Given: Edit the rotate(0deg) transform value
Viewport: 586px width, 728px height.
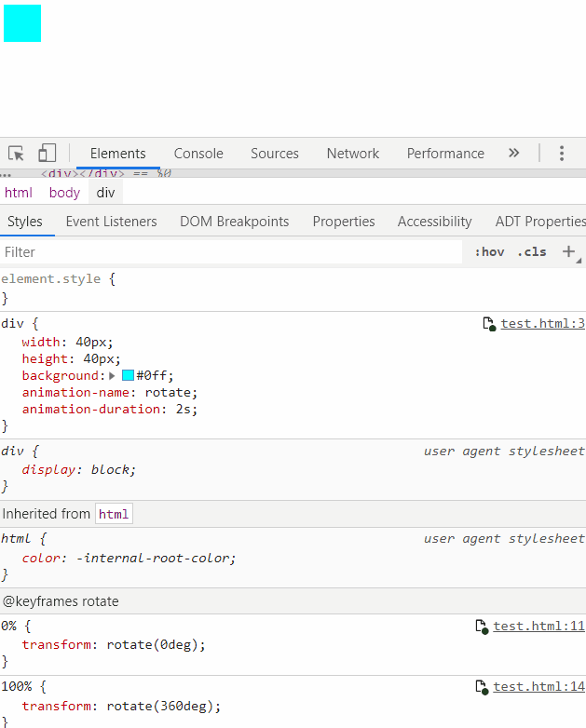Looking at the screenshot, I should pyautogui.click(x=153, y=644).
